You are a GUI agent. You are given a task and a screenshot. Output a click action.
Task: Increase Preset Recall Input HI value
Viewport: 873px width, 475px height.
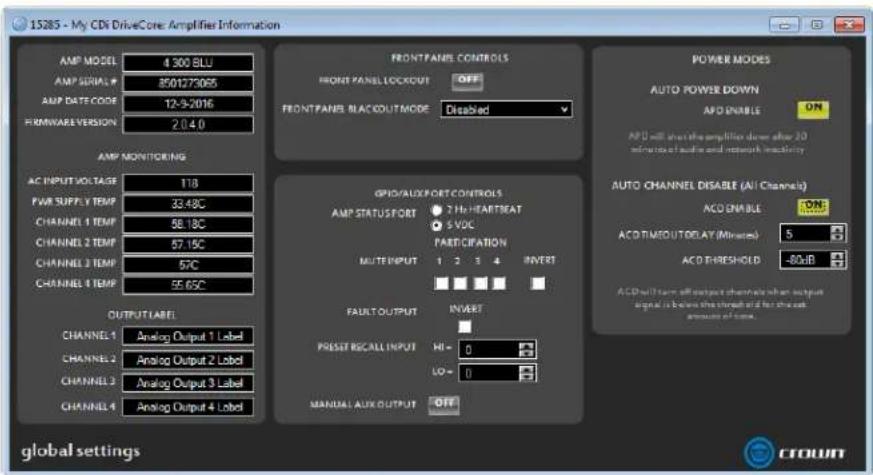pyautogui.click(x=526, y=345)
